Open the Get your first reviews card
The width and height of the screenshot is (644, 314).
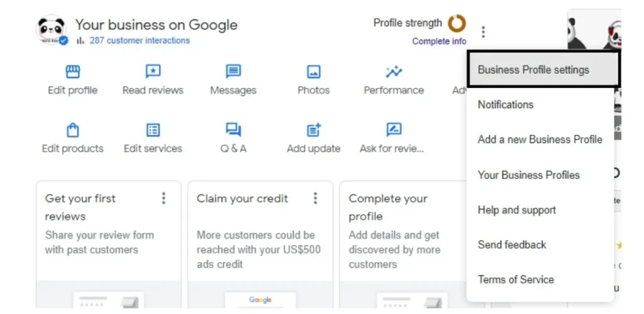coord(109,245)
